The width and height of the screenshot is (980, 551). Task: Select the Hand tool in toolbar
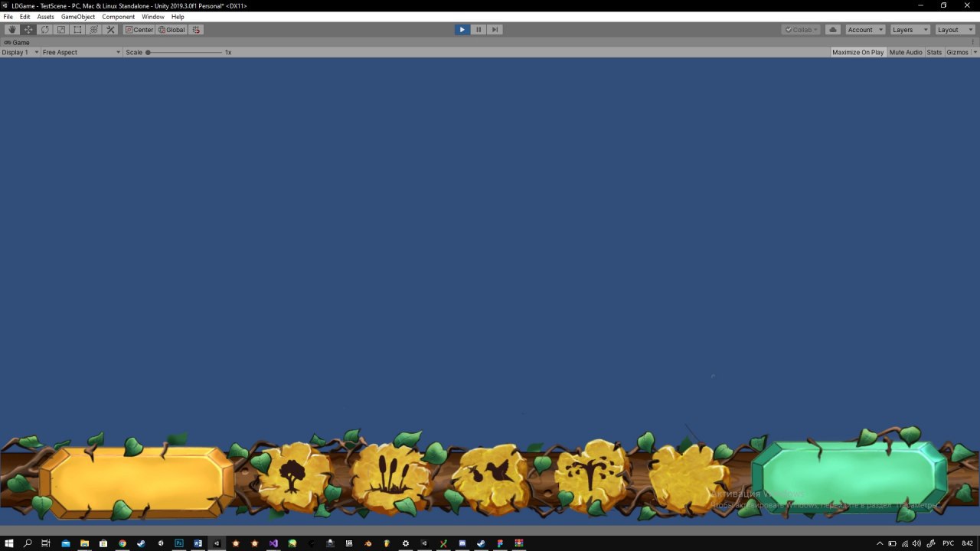[12, 30]
